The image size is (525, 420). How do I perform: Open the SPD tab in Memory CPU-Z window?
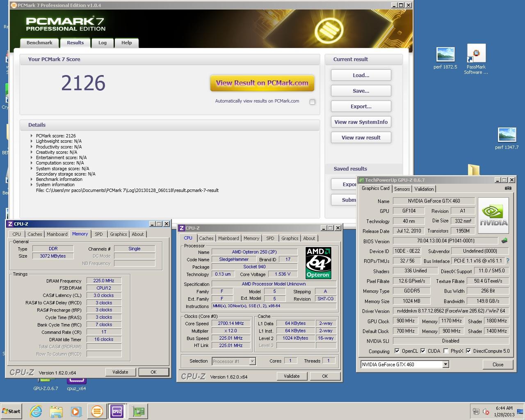coord(99,234)
